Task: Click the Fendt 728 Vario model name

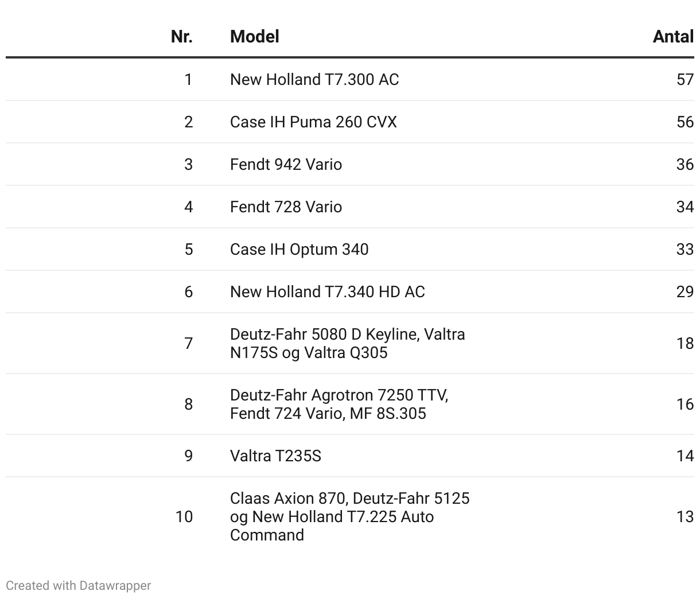Action: tap(286, 207)
